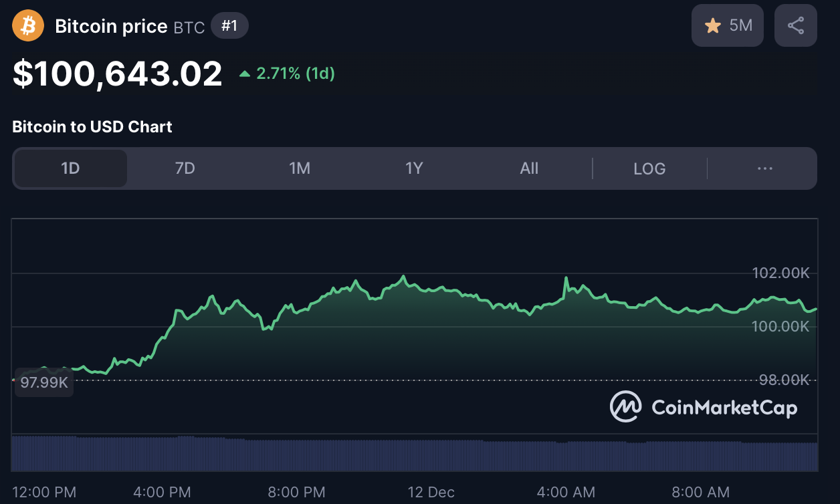The height and width of the screenshot is (504, 840).
Task: Switch chart to 1Y range
Action: (x=415, y=168)
